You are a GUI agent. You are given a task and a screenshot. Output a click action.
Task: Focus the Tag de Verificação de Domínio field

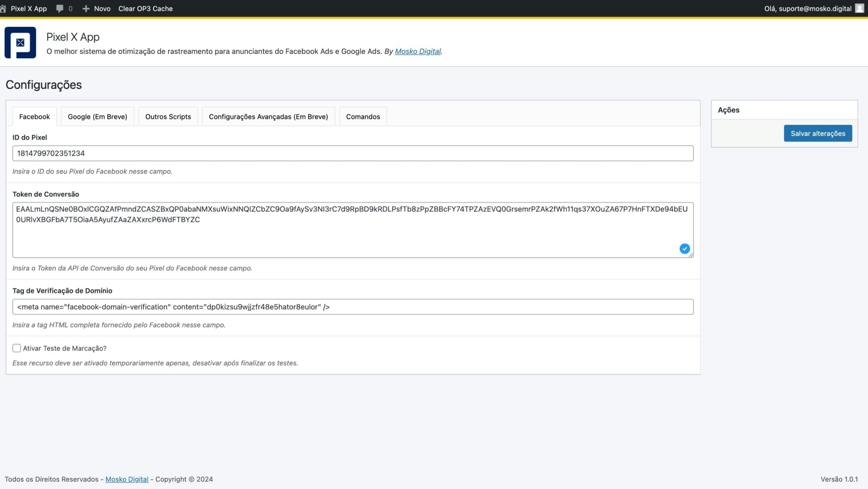353,307
